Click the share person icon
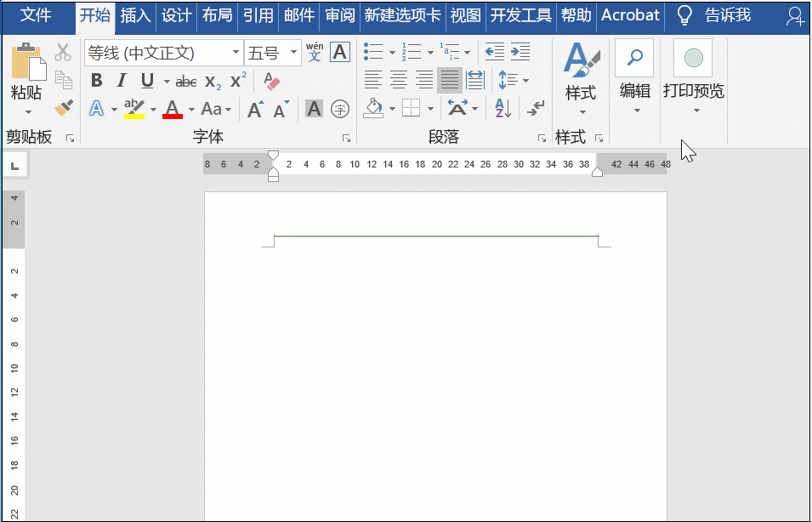 pos(795,16)
